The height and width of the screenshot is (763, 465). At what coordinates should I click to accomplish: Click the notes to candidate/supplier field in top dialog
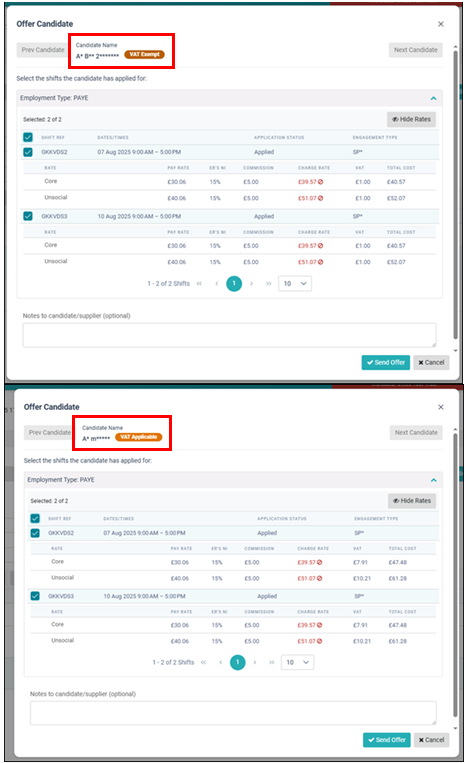(x=230, y=335)
